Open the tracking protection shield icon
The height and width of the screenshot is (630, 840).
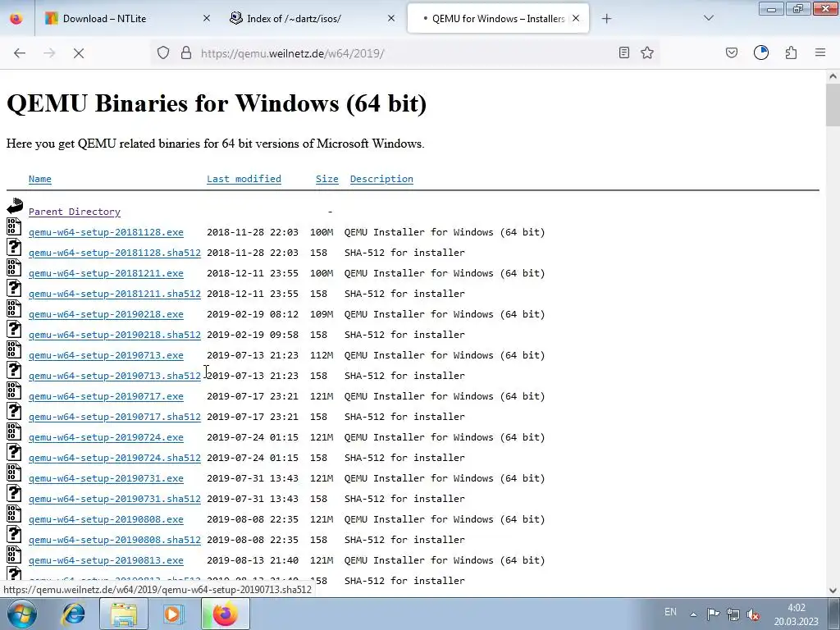coord(163,53)
